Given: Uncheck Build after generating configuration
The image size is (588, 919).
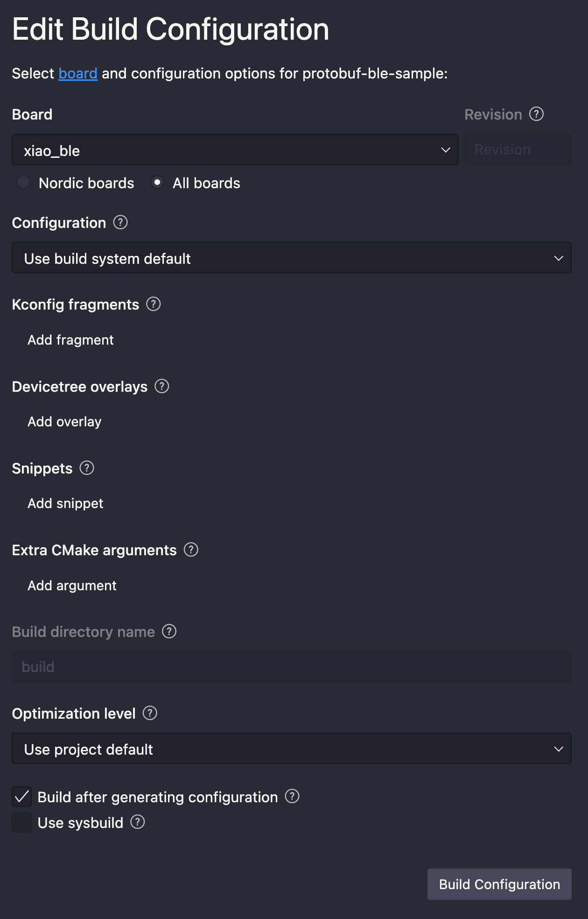Looking at the screenshot, I should 21,797.
